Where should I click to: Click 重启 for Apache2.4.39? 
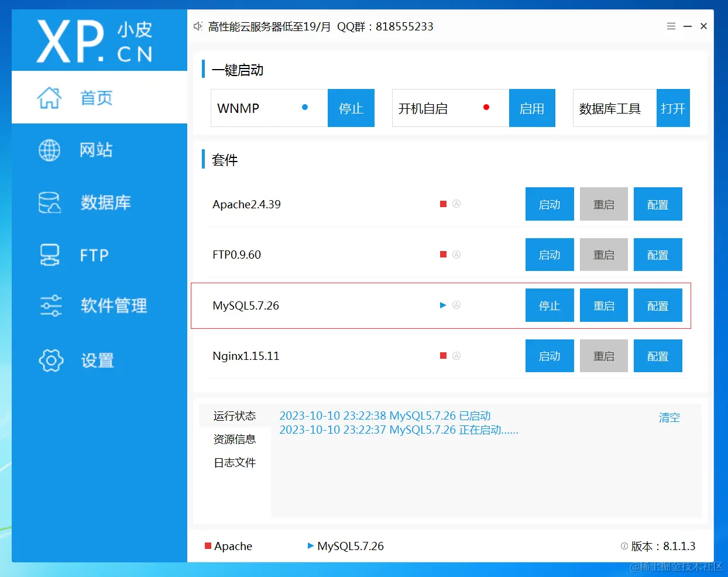604,204
